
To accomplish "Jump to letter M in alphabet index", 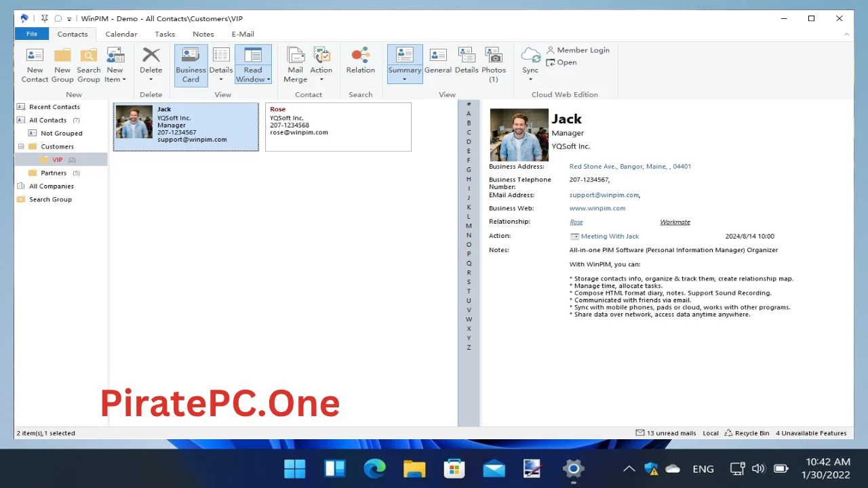I will click(469, 226).
